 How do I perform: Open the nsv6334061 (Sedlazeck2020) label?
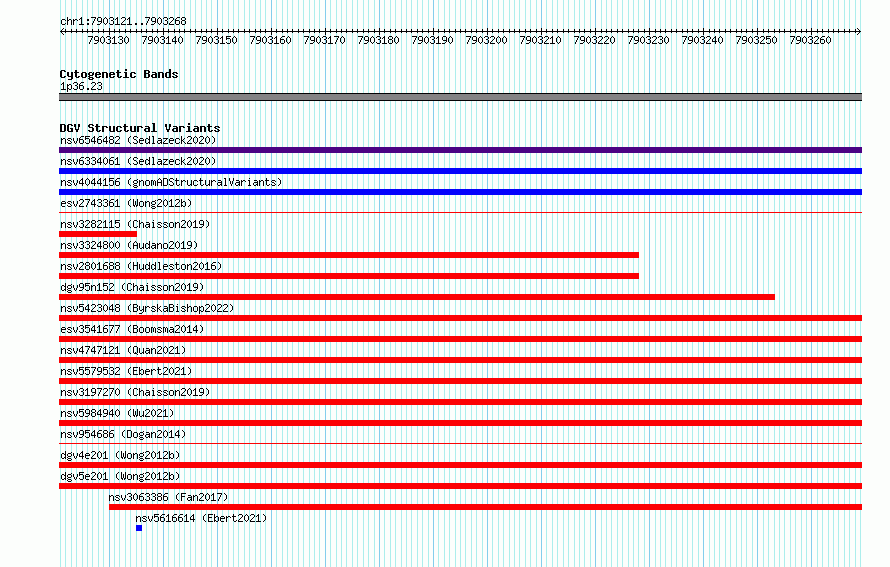click(x=138, y=161)
